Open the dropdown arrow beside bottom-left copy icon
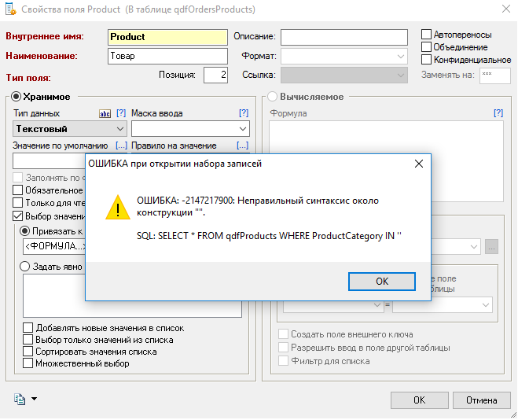Image resolution: width=518 pixels, height=420 pixels. [34, 400]
